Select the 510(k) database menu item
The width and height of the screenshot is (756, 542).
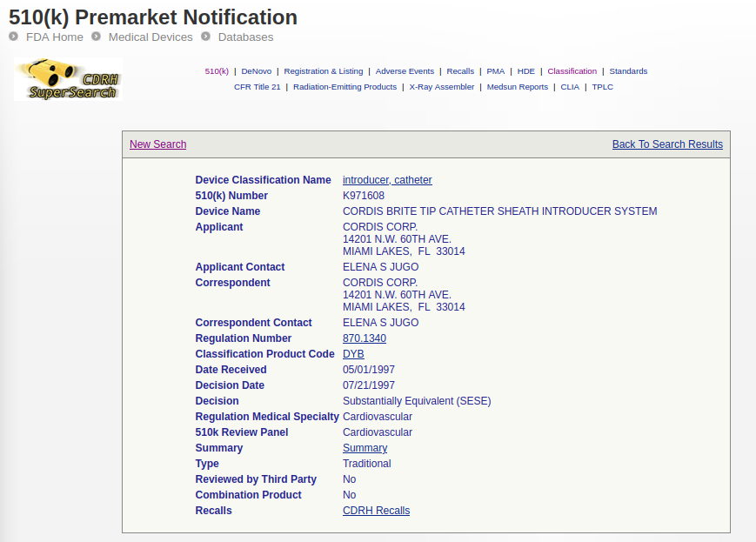click(x=217, y=71)
